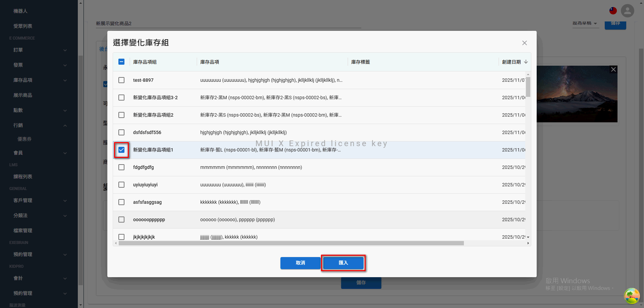Click the 創建日期 sort arrow icon
644x308 pixels.
point(526,62)
